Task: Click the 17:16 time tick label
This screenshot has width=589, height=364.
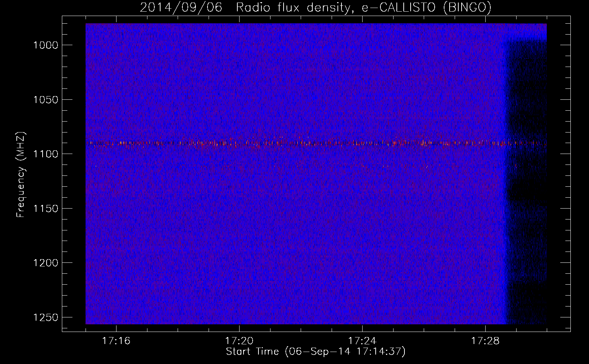Action: coord(116,341)
